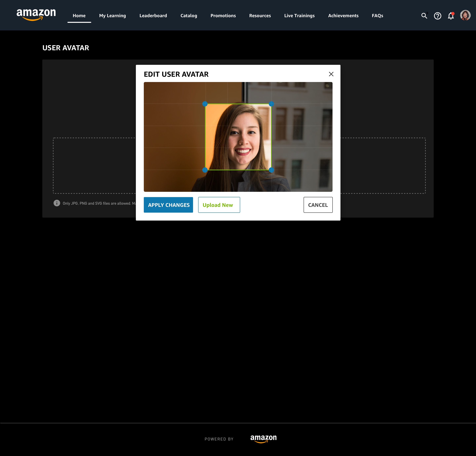Open the search icon in the header

[x=424, y=16]
